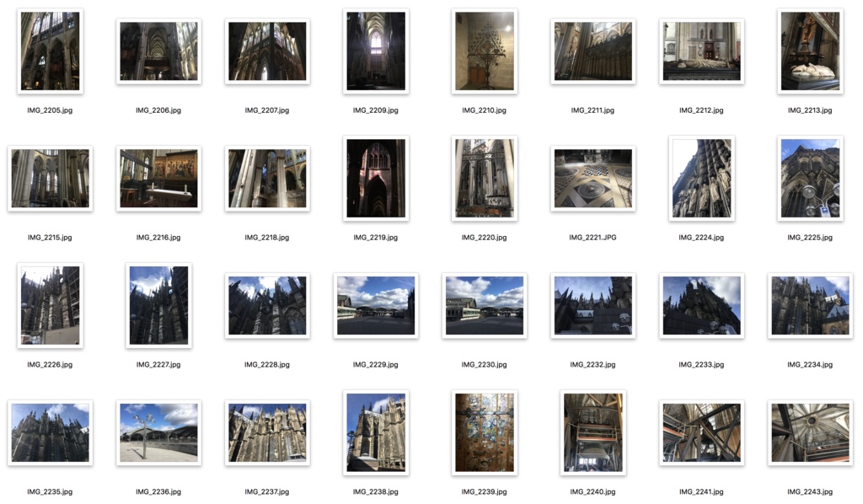Click the IMG_2213.jpg file name
This screenshot has width=863, height=504.
tap(810, 110)
